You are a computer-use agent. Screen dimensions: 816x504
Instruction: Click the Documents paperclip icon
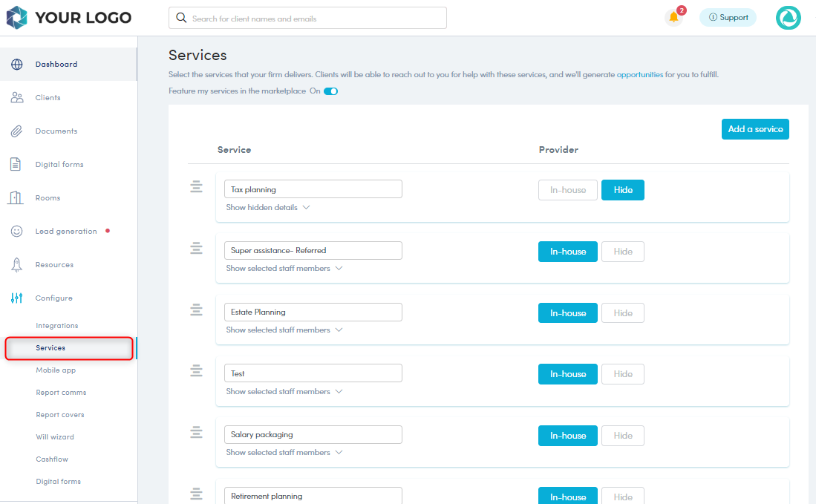[16, 131]
